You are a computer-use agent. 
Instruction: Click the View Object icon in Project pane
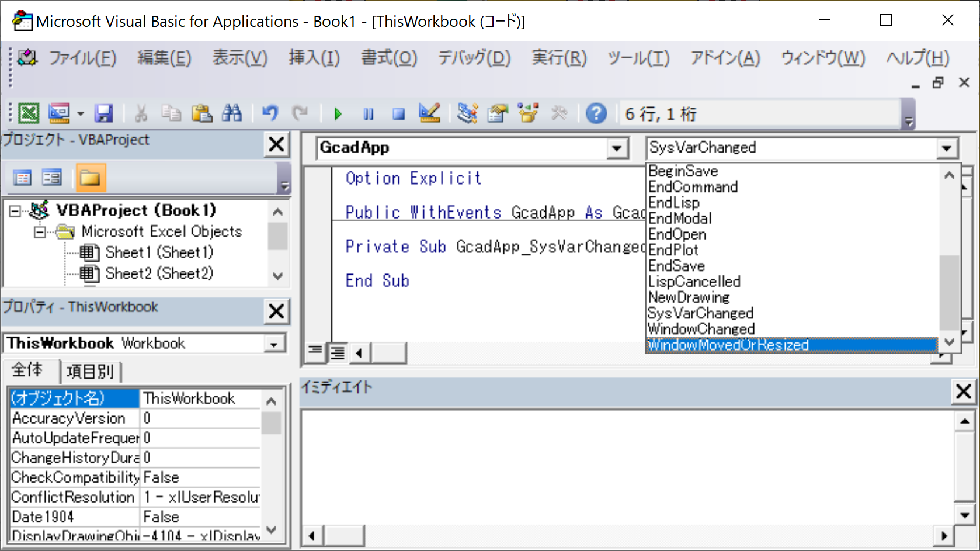(x=51, y=178)
